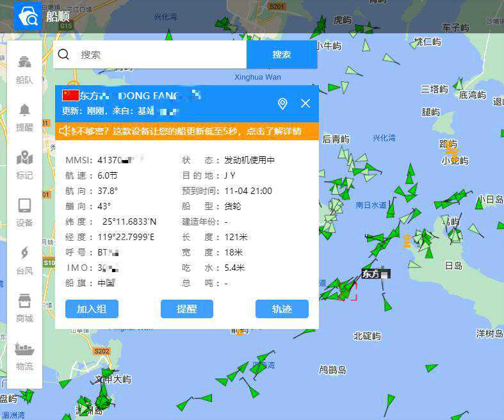Click the 船顺 logo icon
This screenshot has width=504, height=420.
tap(28, 16)
